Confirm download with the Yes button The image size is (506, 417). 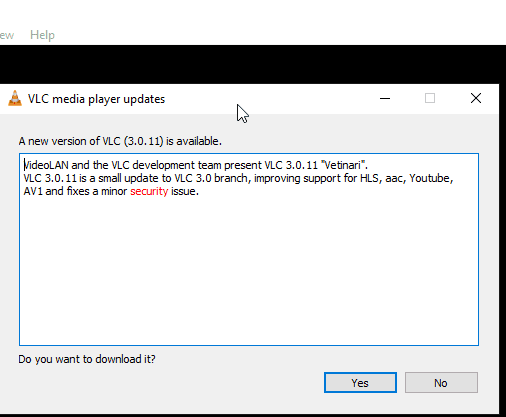pyautogui.click(x=360, y=383)
